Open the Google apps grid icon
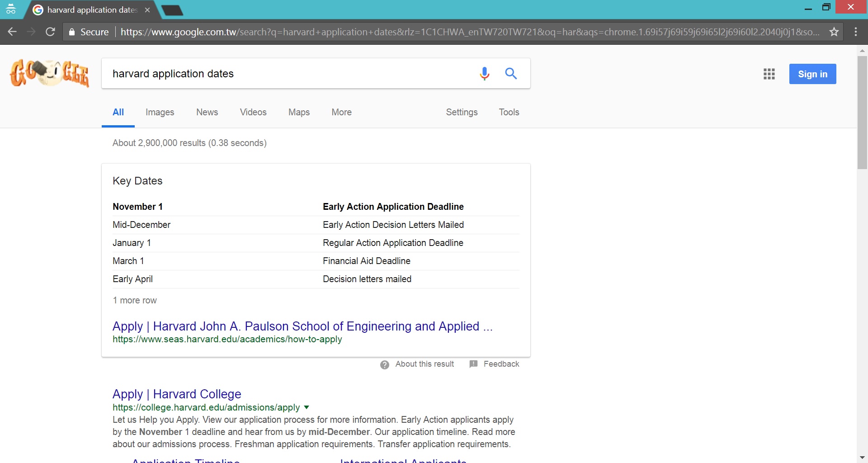The image size is (868, 463). [769, 74]
